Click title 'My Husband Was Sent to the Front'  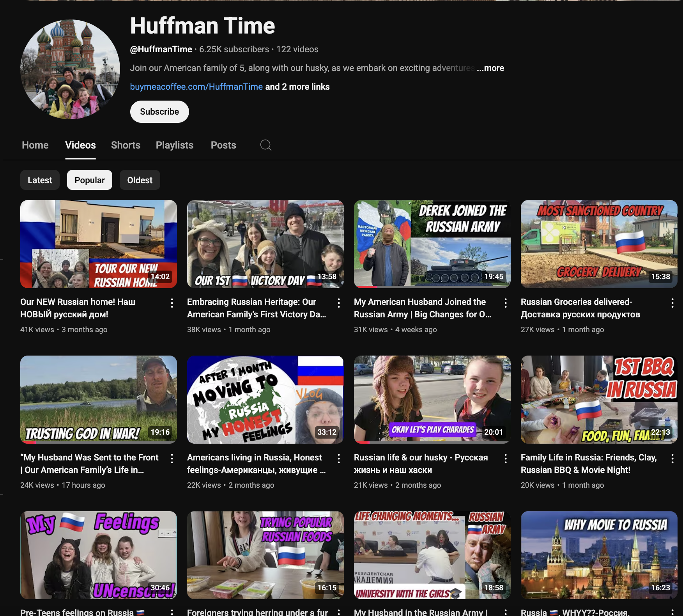coord(89,464)
